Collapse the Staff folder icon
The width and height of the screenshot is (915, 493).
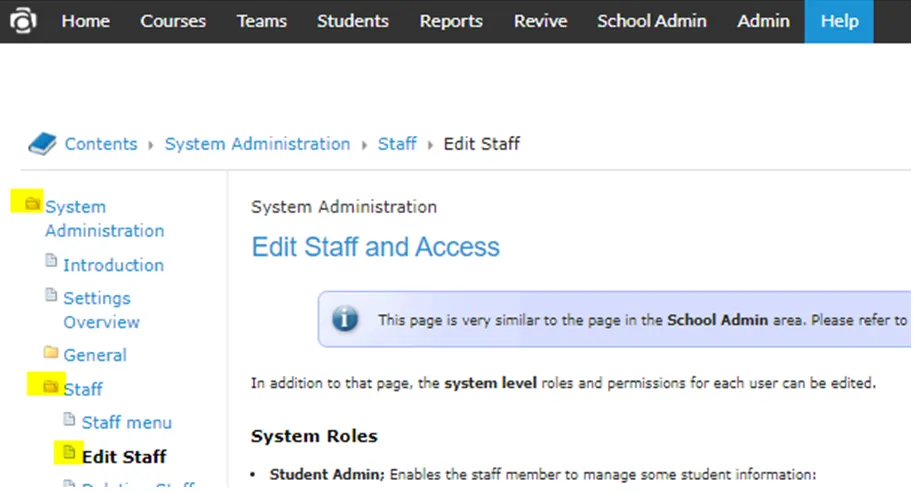coord(51,386)
